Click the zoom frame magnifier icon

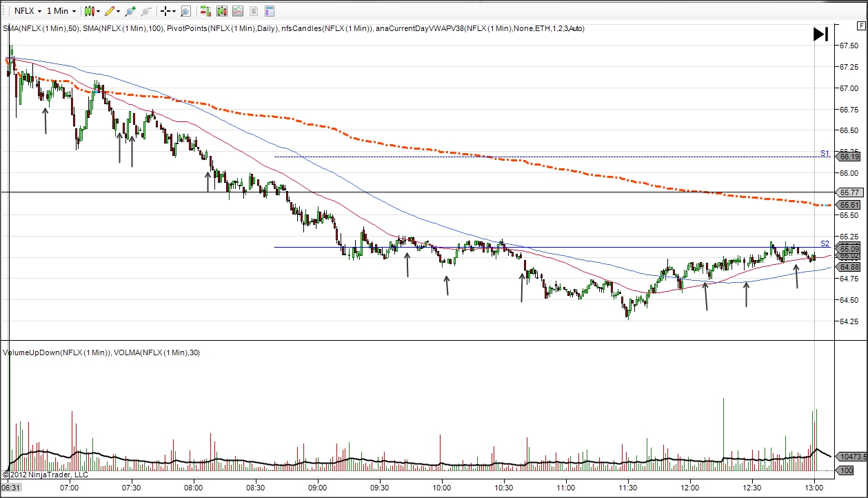pos(185,11)
